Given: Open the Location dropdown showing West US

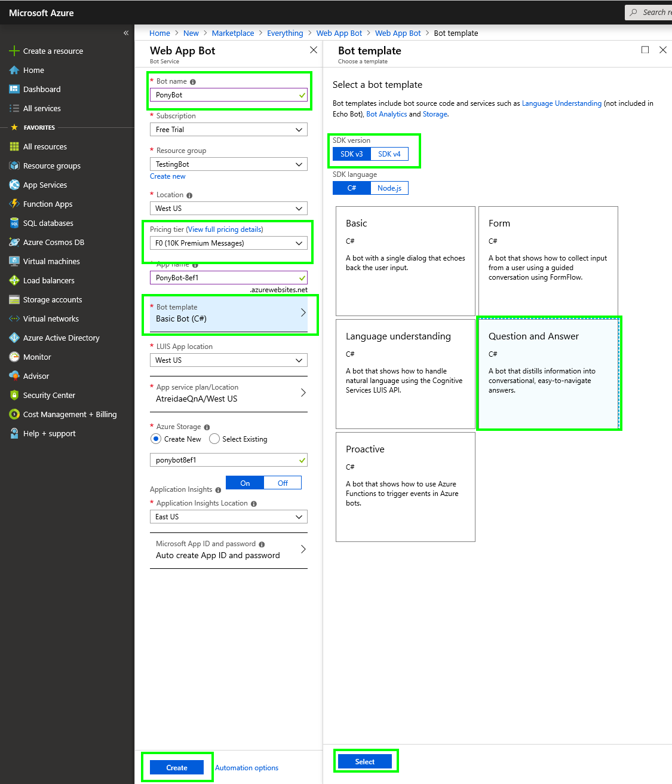Looking at the screenshot, I should click(229, 209).
